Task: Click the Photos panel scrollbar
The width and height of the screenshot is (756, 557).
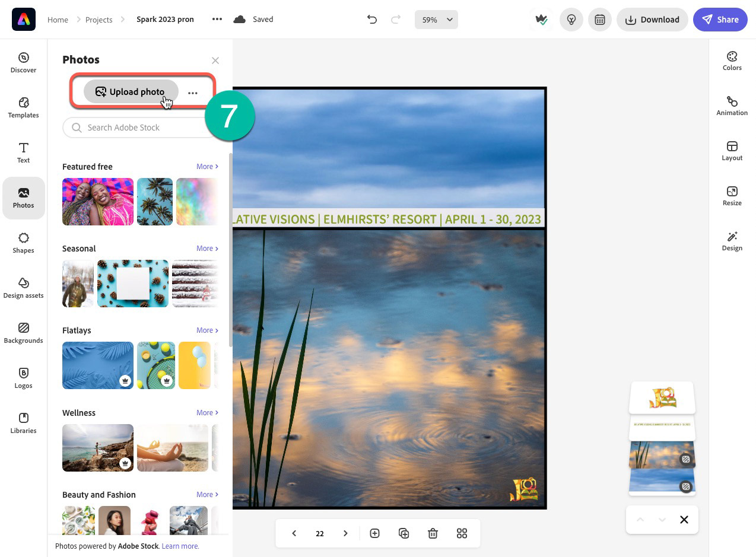Action: tap(231, 250)
